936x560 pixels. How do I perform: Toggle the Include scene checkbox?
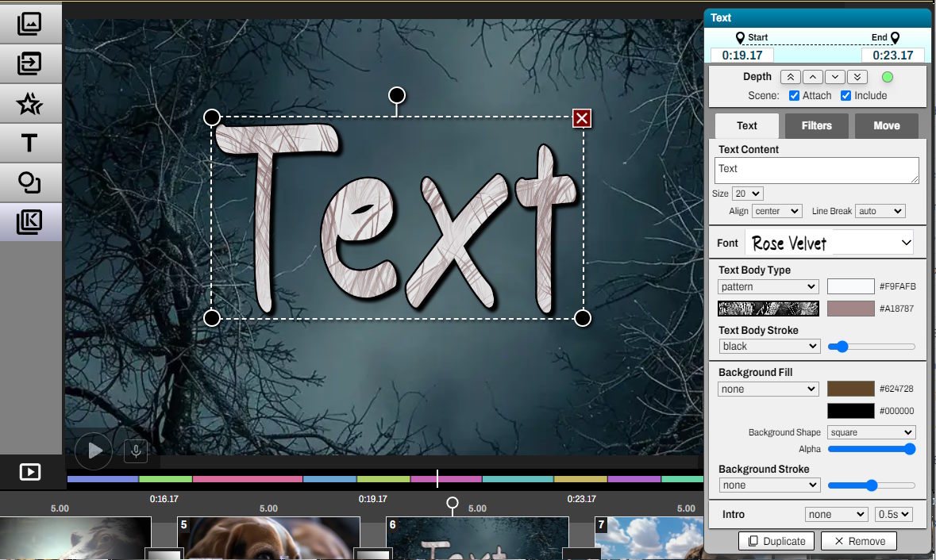(x=845, y=96)
